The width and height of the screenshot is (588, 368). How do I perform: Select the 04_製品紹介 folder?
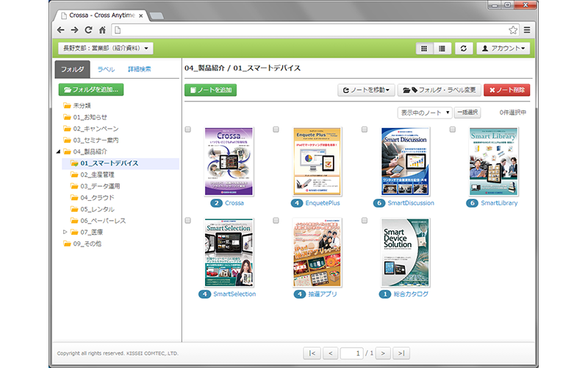tap(85, 152)
